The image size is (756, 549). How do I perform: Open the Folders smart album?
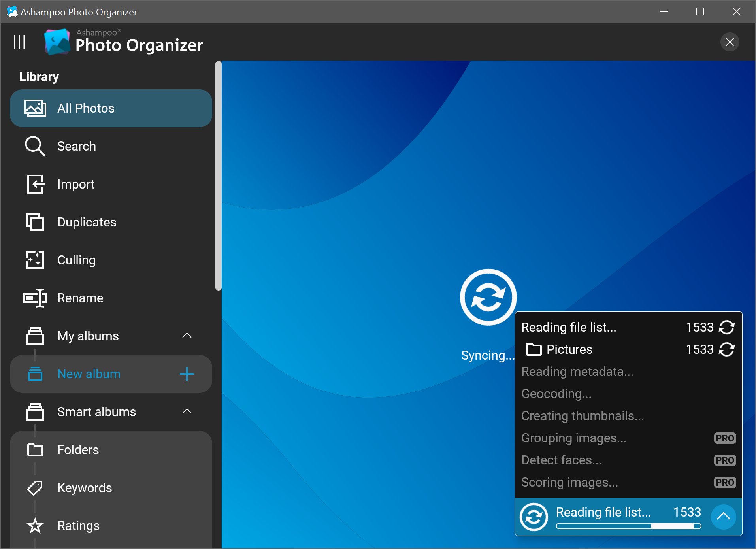pos(111,450)
